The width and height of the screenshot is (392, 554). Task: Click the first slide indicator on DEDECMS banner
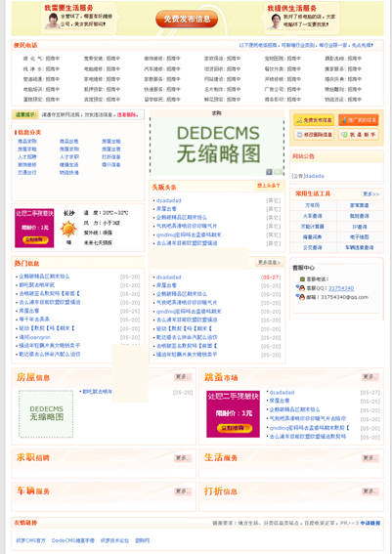point(269,172)
